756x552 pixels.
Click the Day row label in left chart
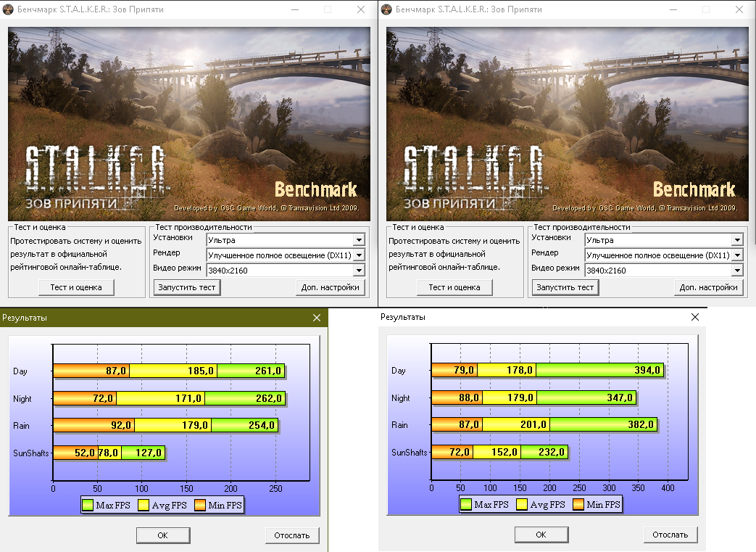[20, 371]
